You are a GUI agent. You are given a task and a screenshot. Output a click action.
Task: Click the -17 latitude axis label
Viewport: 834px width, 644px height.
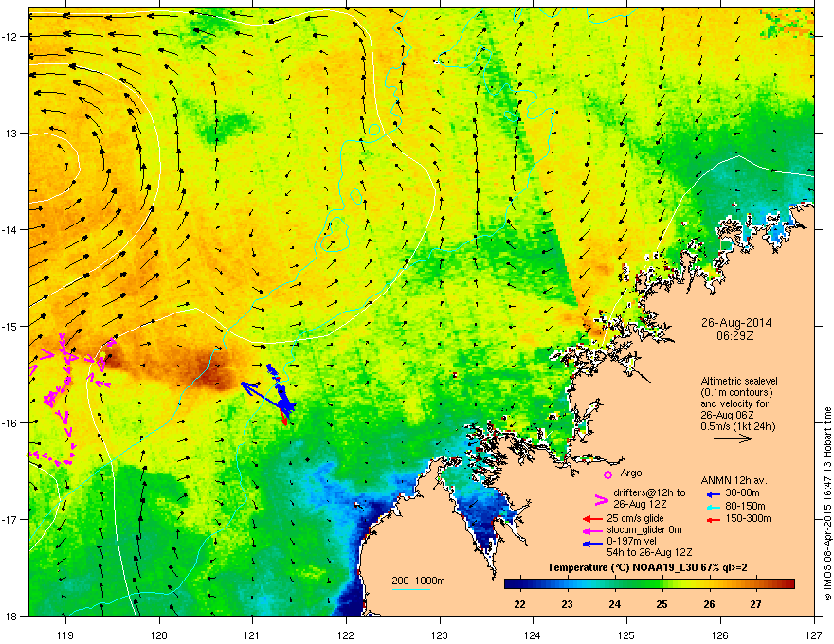[x=9, y=519]
